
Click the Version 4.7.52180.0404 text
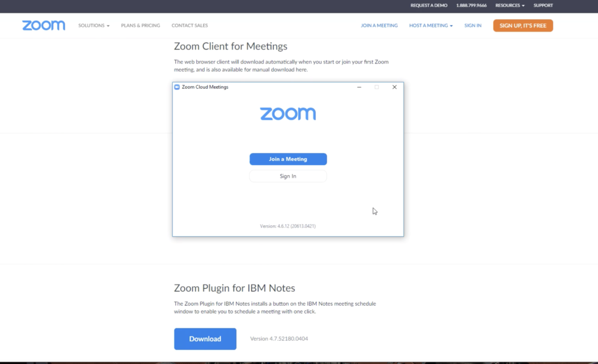[279, 338]
